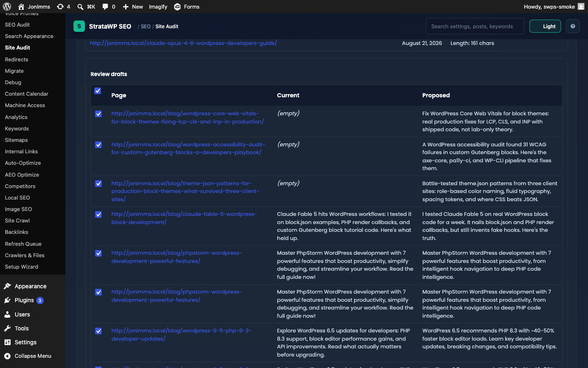Open the Howdy, swps-smoke account menu
This screenshot has width=588, height=368.
pos(554,7)
